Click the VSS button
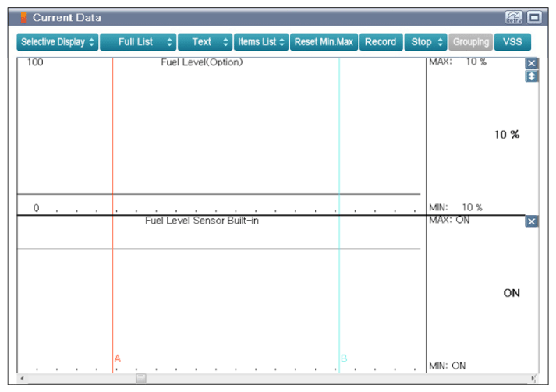 pos(512,42)
